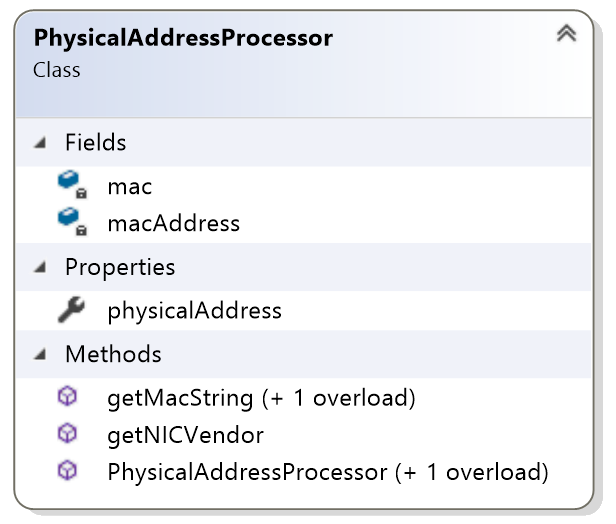This screenshot has height=524, width=616.
Task: Collapse the Properties section triangle
Action: (40, 267)
